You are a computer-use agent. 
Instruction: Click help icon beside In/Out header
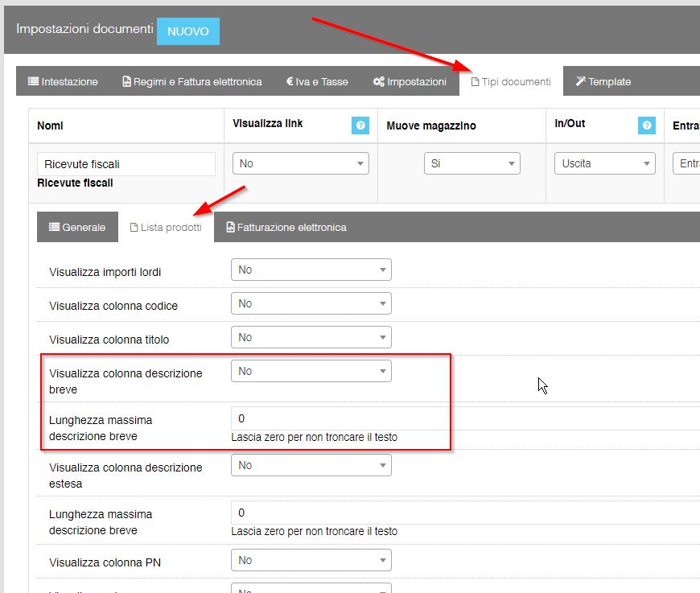[646, 126]
